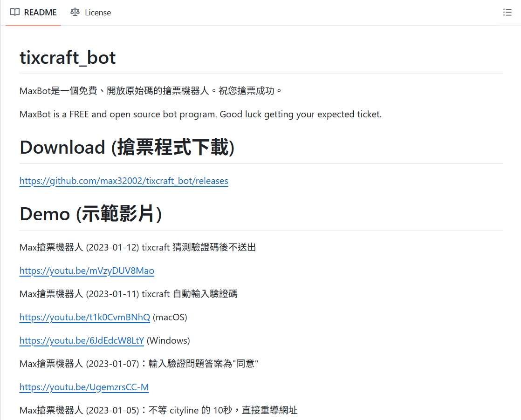Click the README book icon
521x420 pixels.
click(15, 12)
